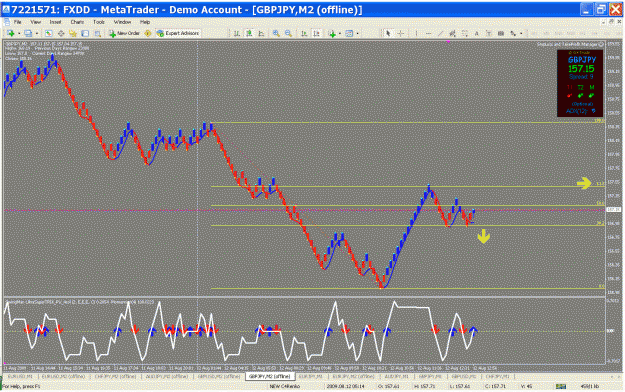625x392 pixels.
Task: Click the NEW C4Nenko status bar profile
Action: [x=285, y=386]
